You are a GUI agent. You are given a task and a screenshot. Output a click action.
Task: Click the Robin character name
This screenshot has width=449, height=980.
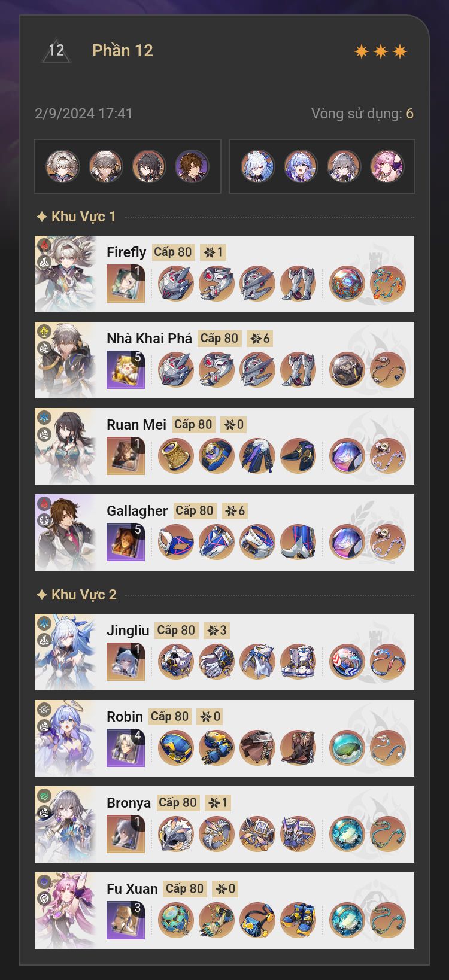[125, 717]
